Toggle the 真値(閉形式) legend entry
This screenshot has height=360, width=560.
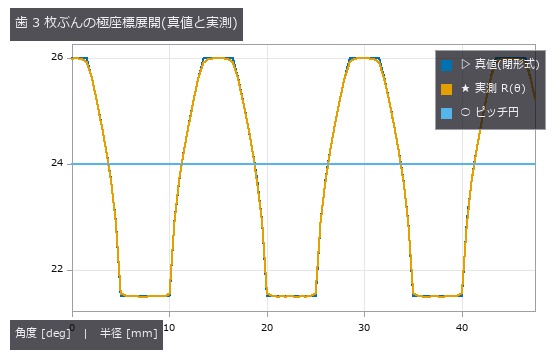(x=490, y=65)
